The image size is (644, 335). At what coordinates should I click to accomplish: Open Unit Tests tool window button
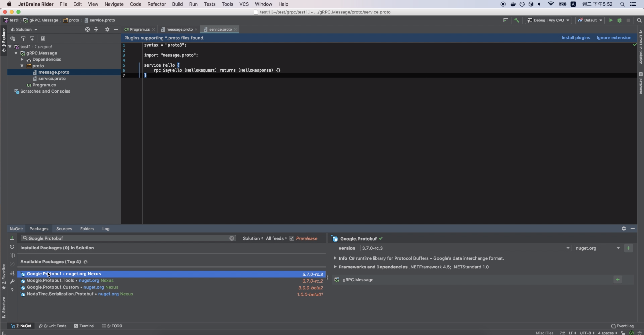(53, 326)
